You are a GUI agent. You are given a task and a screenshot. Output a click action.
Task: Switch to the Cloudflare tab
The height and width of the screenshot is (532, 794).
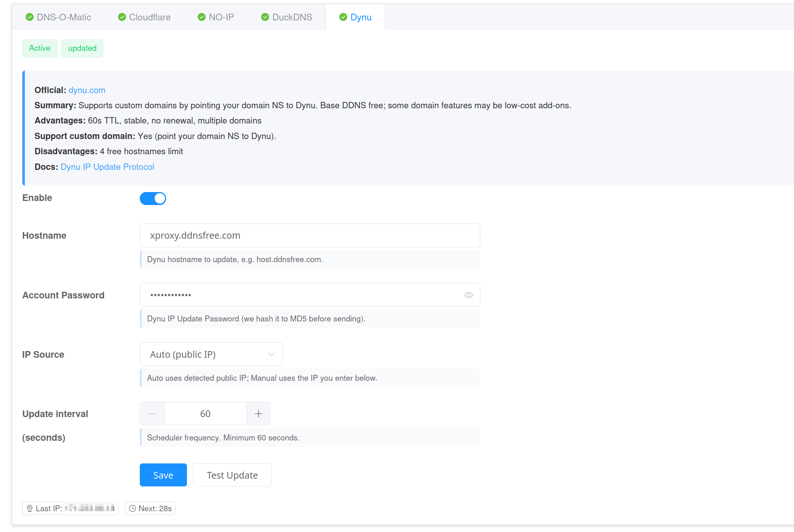pyautogui.click(x=149, y=17)
